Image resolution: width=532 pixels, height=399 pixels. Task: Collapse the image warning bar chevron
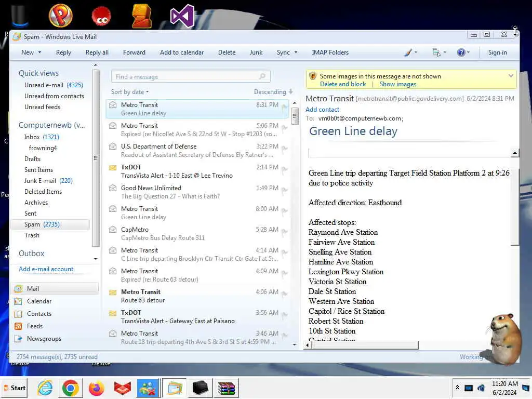pos(511,76)
